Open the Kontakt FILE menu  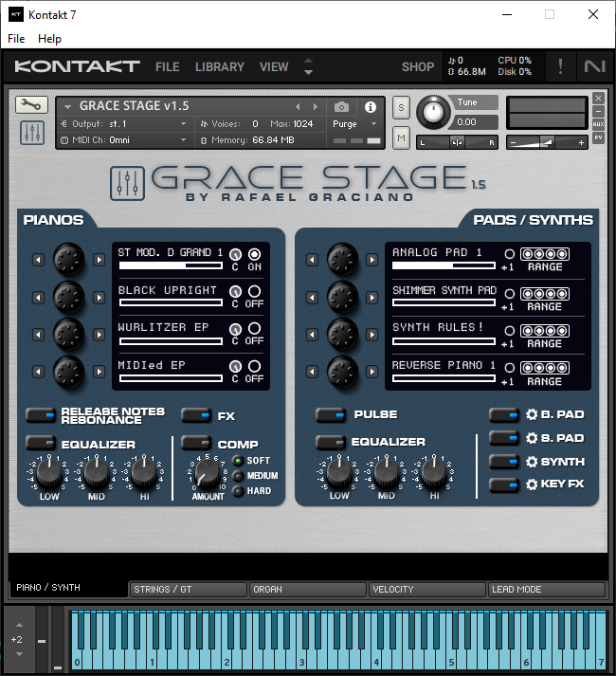click(167, 66)
